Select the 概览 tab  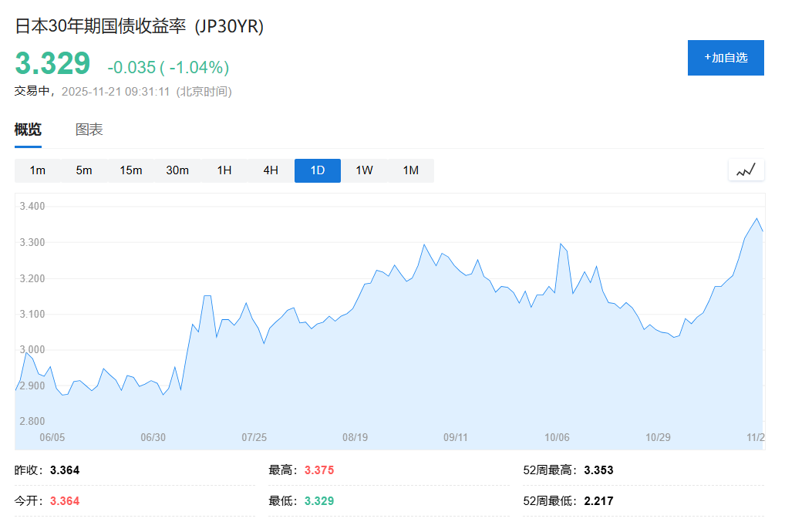[26, 129]
